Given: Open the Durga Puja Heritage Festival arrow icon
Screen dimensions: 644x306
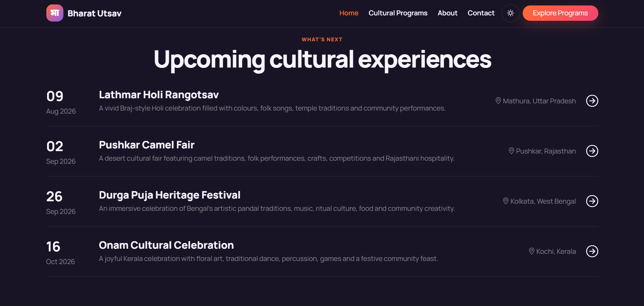Looking at the screenshot, I should point(592,201).
